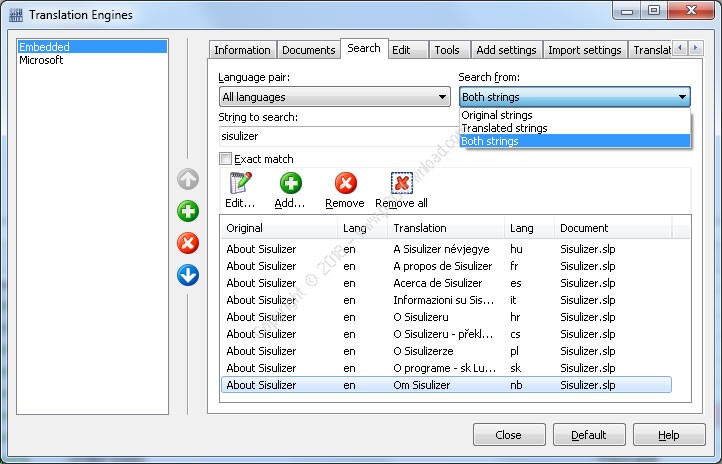Click the Remove red X toolbar icon
The height and width of the screenshot is (464, 722).
tap(345, 183)
